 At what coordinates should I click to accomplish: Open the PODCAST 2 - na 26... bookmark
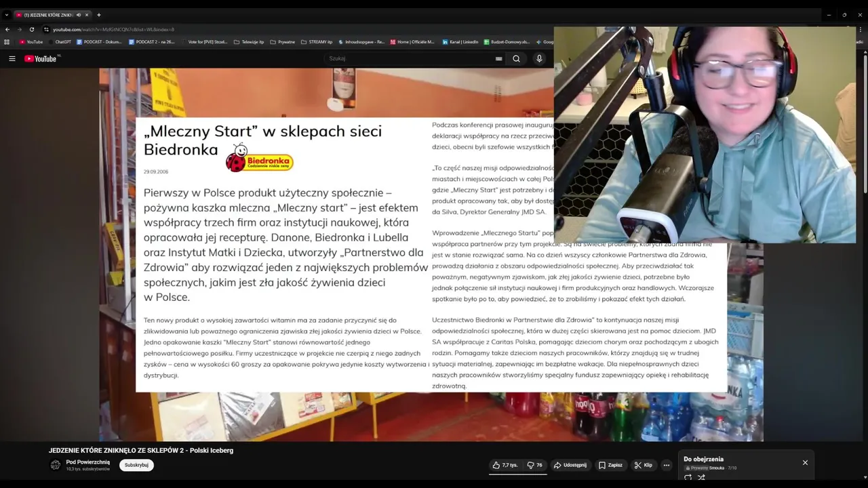click(152, 42)
